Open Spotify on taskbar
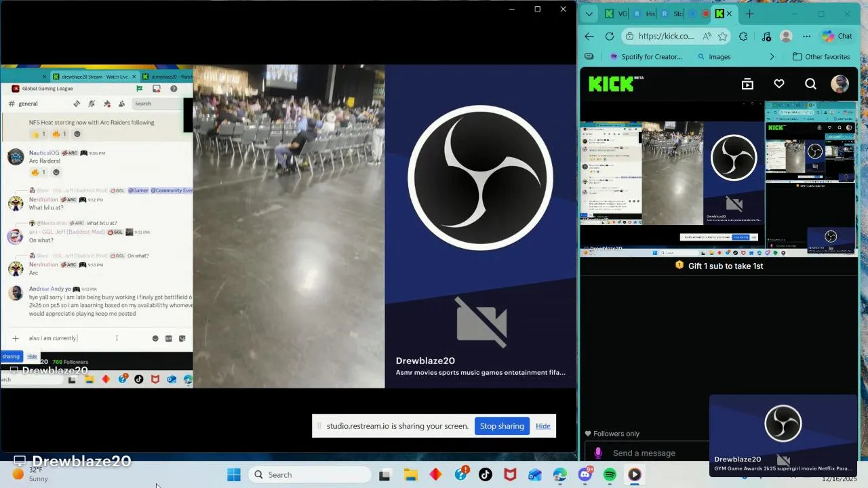Image resolution: width=868 pixels, height=488 pixels. click(x=610, y=474)
